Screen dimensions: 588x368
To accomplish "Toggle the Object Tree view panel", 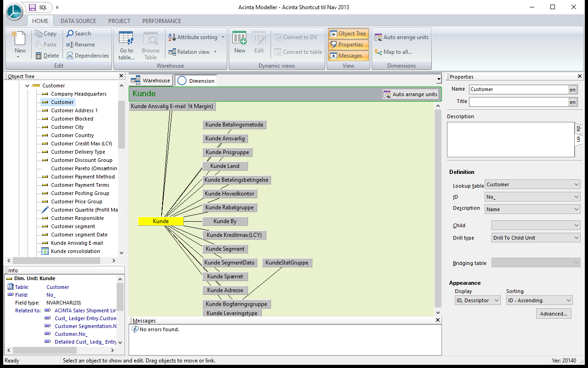I will click(x=348, y=34).
